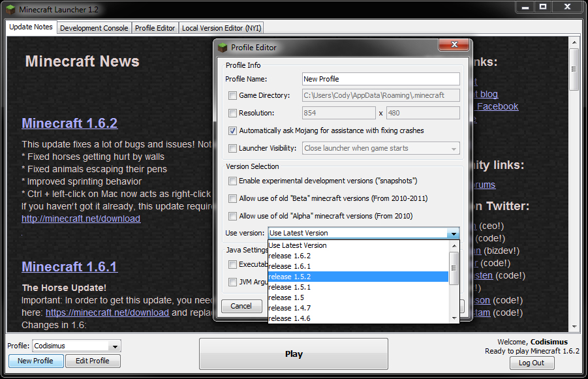Choose release 1.6.1 from version list

pyautogui.click(x=358, y=267)
